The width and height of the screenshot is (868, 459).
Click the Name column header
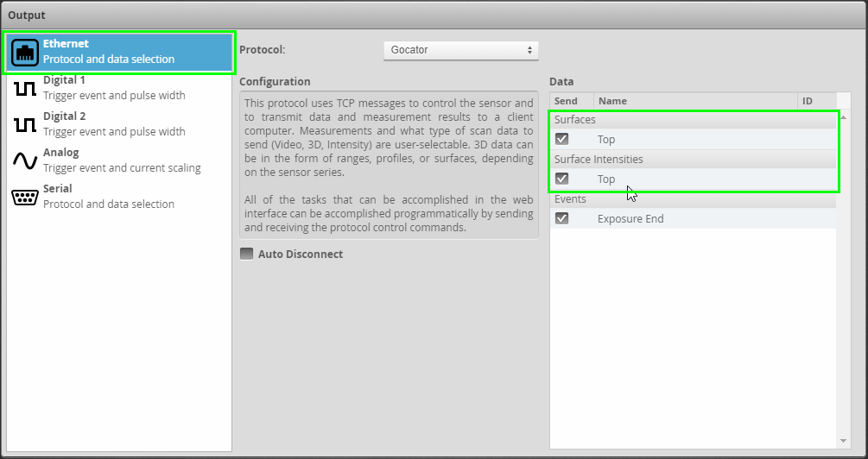[691, 101]
